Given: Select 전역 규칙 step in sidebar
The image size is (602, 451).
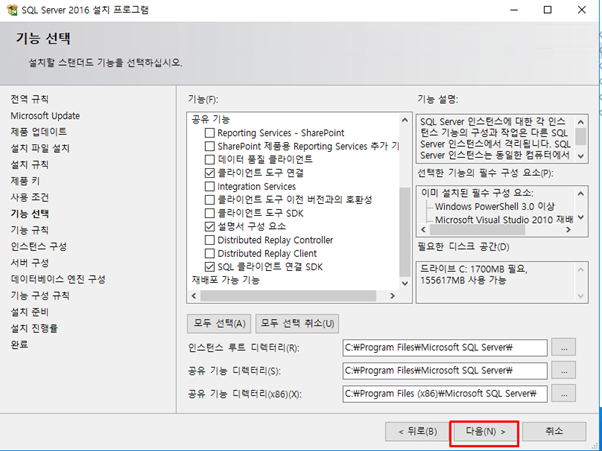Looking at the screenshot, I should 30,99.
